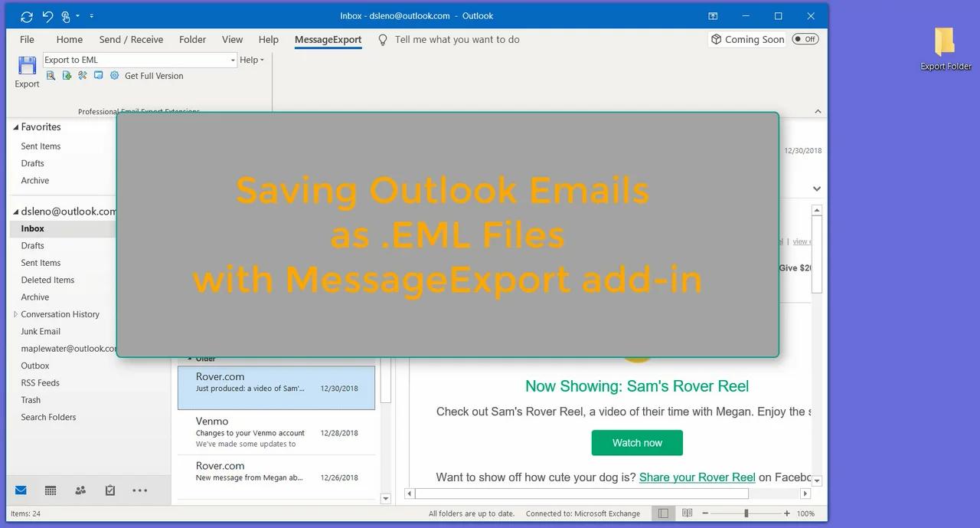The image size is (980, 528).
Task: Adjust the zoom slider handle
Action: click(x=746, y=513)
